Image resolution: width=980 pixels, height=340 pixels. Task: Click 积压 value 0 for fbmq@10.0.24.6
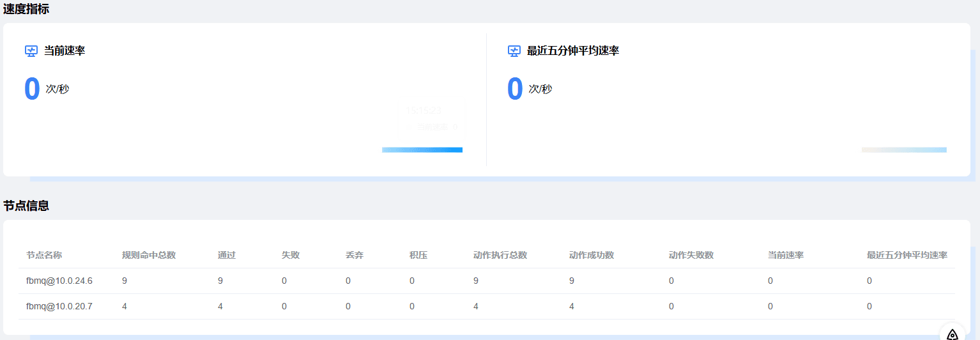[412, 281]
